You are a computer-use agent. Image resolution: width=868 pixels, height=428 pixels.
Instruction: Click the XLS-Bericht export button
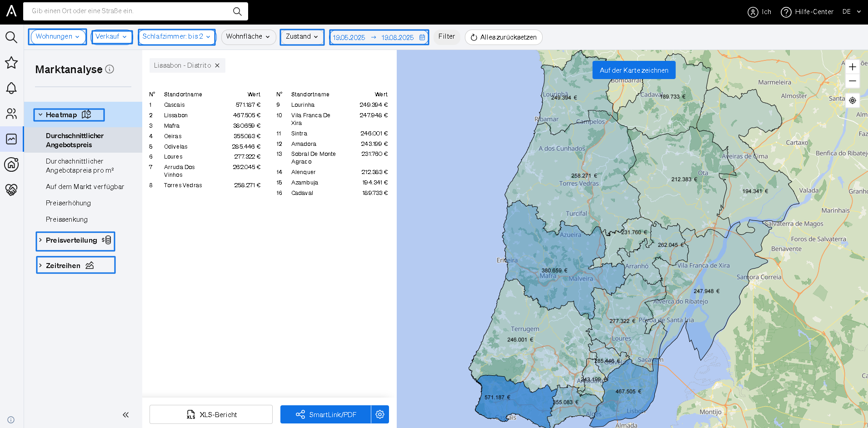211,414
